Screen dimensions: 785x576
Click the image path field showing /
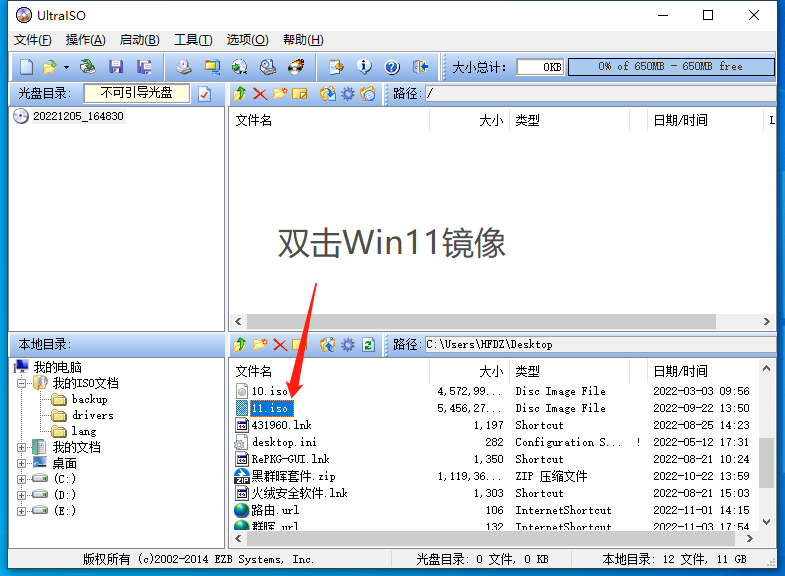[x=601, y=94]
